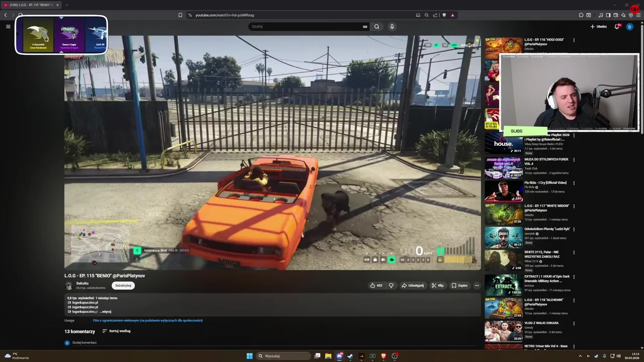Open File Explorer from taskbar
Viewport: 644px width, 362px height.
[328, 356]
